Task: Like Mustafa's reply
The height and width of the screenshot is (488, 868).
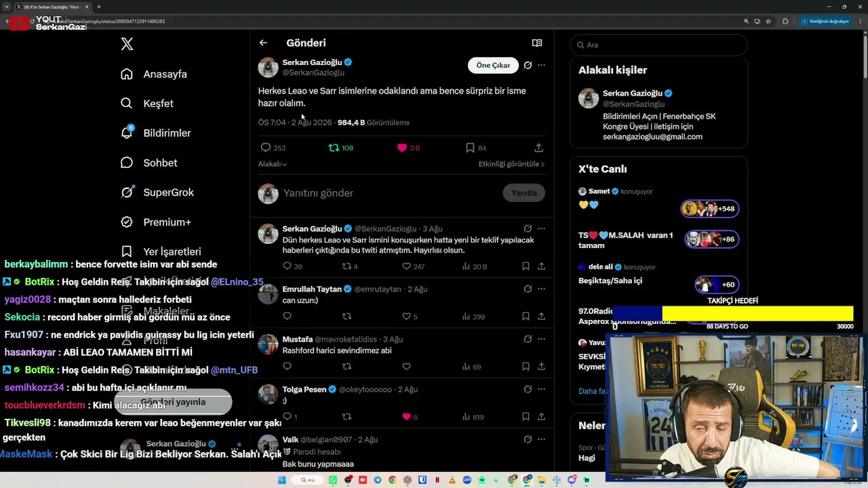Action: tap(406, 367)
